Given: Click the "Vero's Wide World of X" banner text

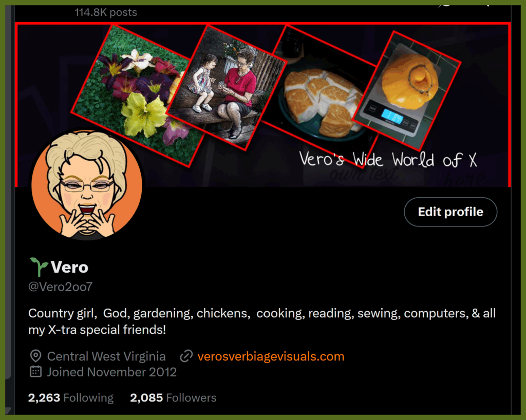Looking at the screenshot, I should [388, 160].
